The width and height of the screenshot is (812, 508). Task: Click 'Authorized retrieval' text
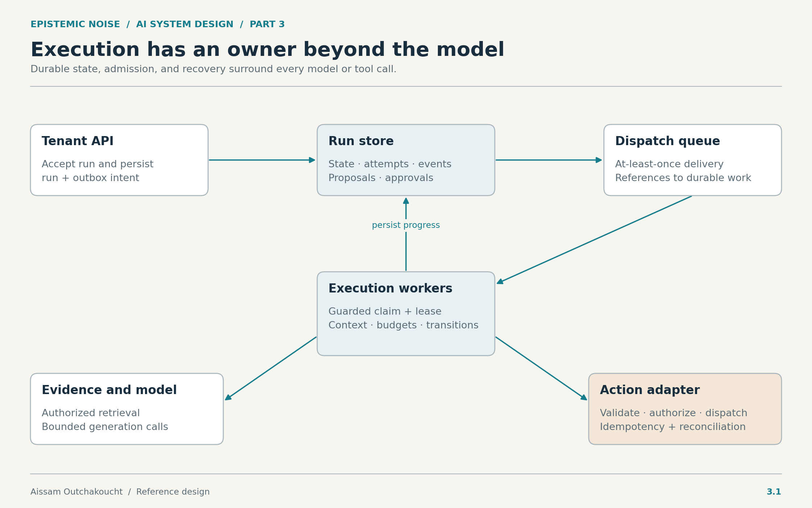[91, 413]
